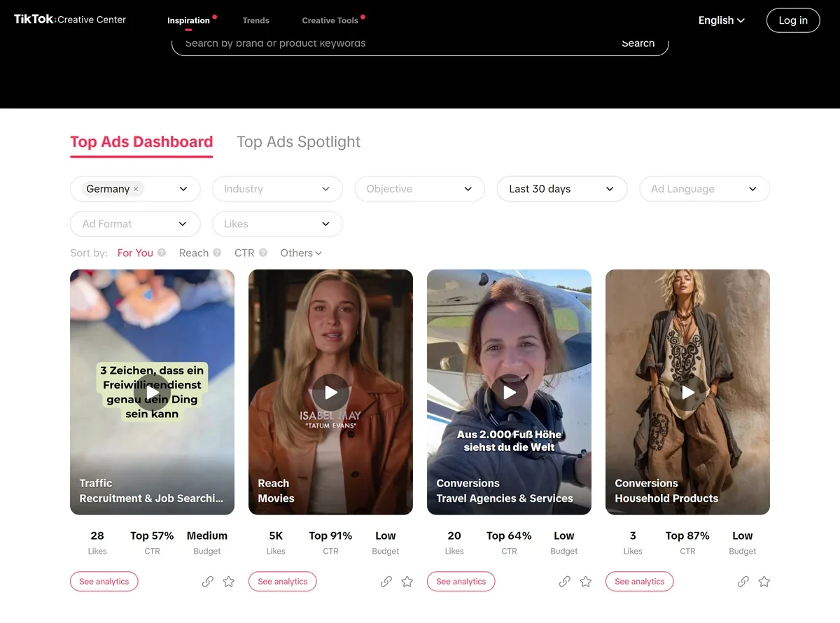The image size is (840, 623).
Task: Copy link of Travel Agencies & Services ad
Action: click(x=565, y=582)
